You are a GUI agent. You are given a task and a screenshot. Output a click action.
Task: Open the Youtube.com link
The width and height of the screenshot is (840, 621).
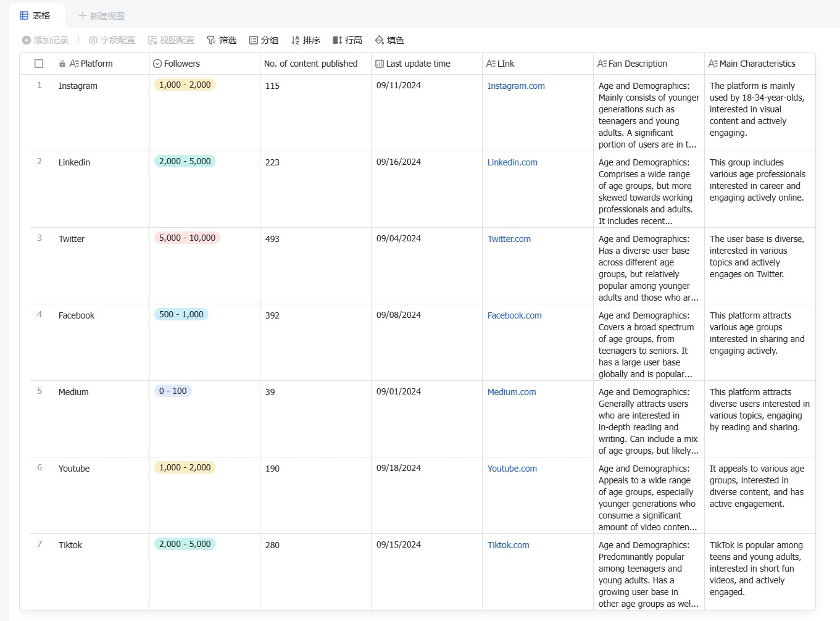click(512, 469)
